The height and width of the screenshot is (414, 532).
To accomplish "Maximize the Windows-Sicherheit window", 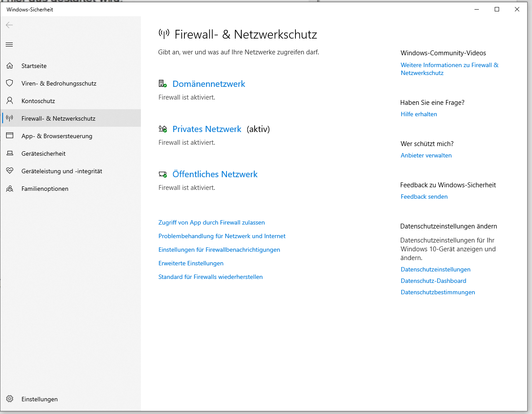I will [x=497, y=9].
